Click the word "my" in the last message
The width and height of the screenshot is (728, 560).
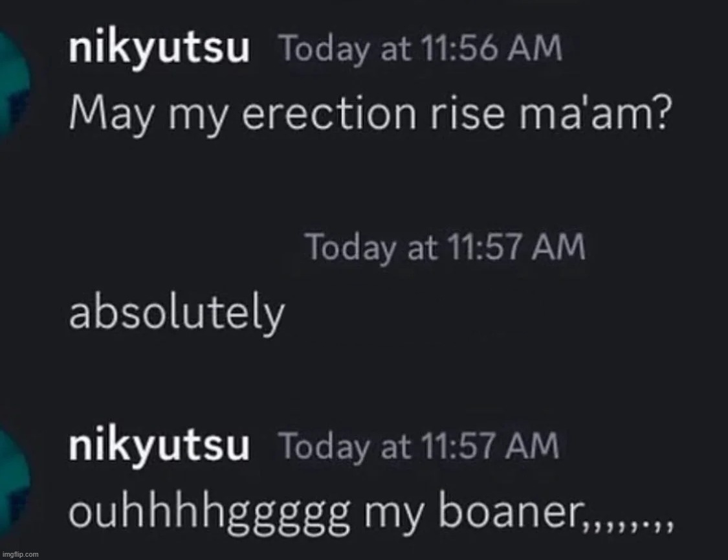[x=393, y=515]
